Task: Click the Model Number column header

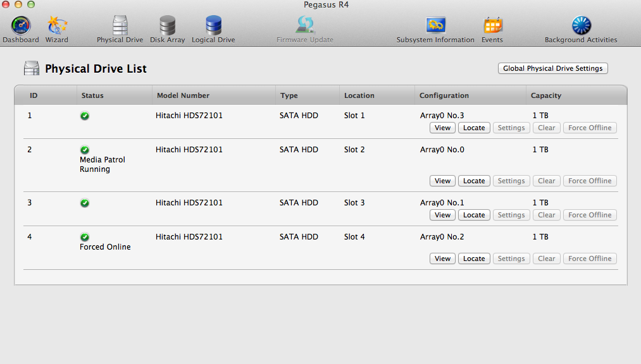Action: [183, 95]
